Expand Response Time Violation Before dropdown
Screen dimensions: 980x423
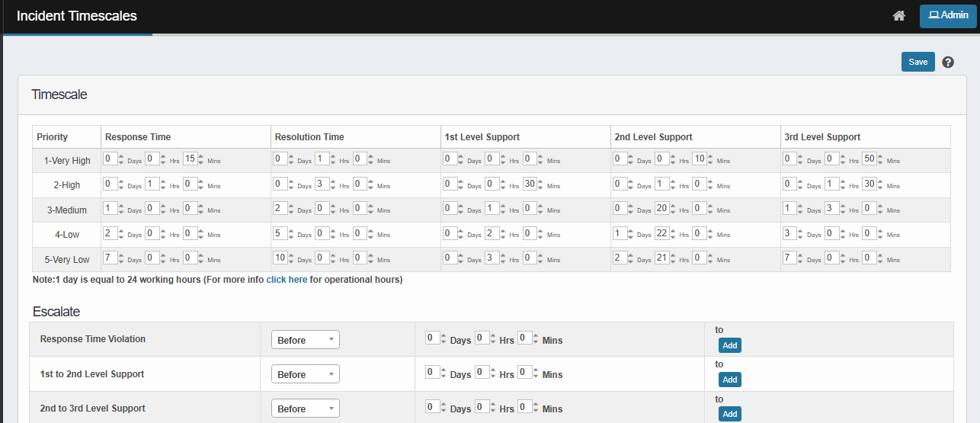(x=305, y=340)
